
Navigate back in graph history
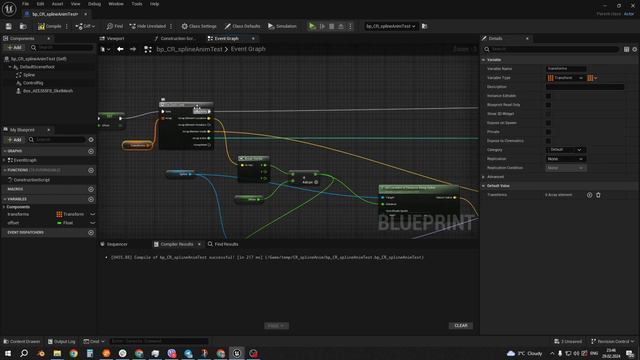click(x=120, y=49)
